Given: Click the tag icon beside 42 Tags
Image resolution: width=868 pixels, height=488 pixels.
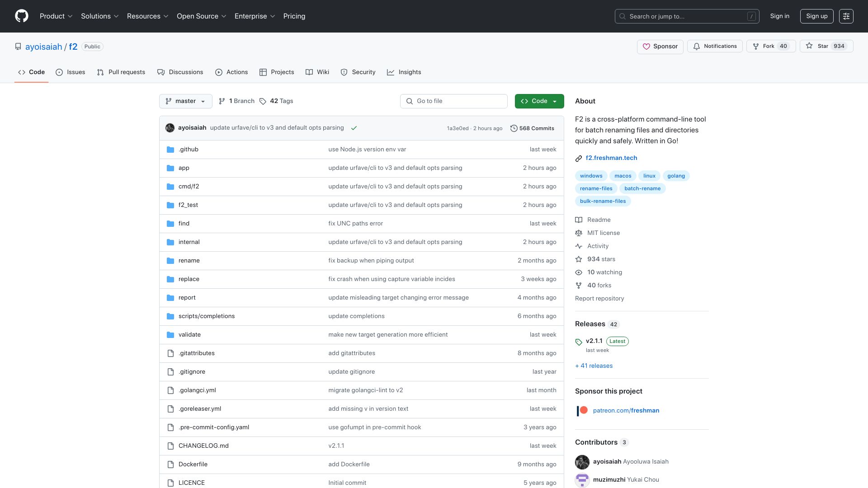Looking at the screenshot, I should (263, 101).
